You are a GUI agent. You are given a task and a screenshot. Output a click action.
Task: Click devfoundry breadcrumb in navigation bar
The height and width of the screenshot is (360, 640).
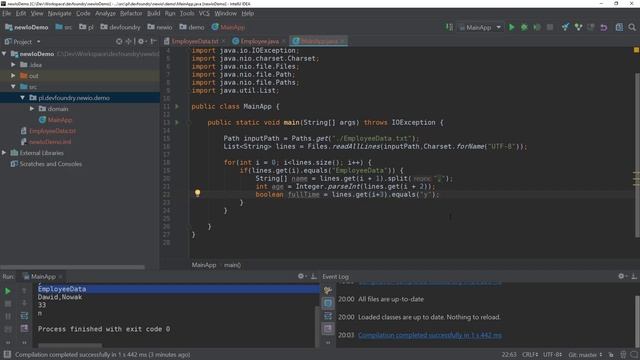click(120, 27)
